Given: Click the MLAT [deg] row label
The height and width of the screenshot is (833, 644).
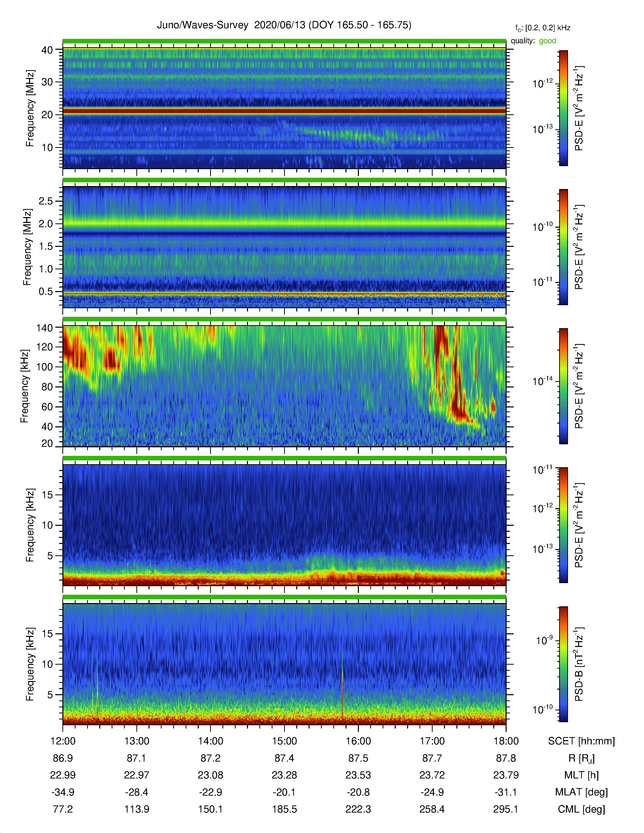Looking at the screenshot, I should click(x=581, y=792).
